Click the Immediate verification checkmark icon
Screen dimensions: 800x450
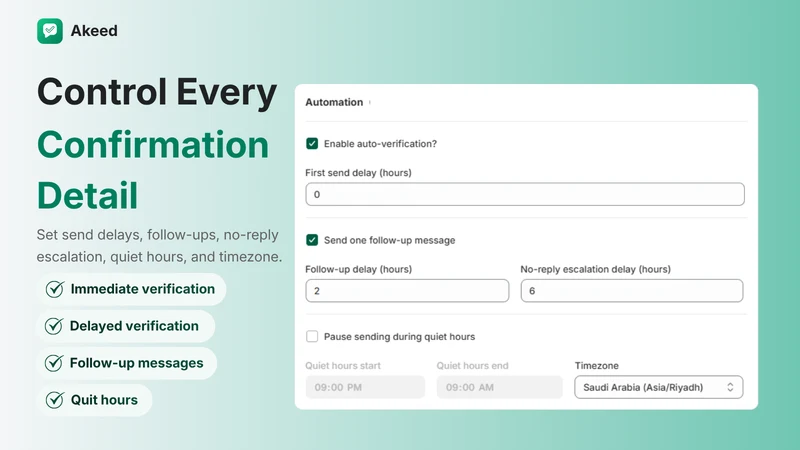tap(55, 289)
